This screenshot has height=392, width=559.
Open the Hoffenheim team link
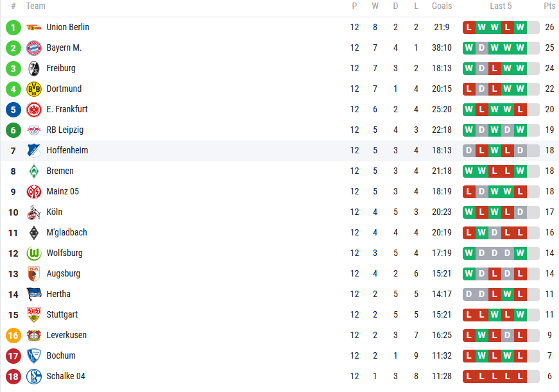(67, 150)
